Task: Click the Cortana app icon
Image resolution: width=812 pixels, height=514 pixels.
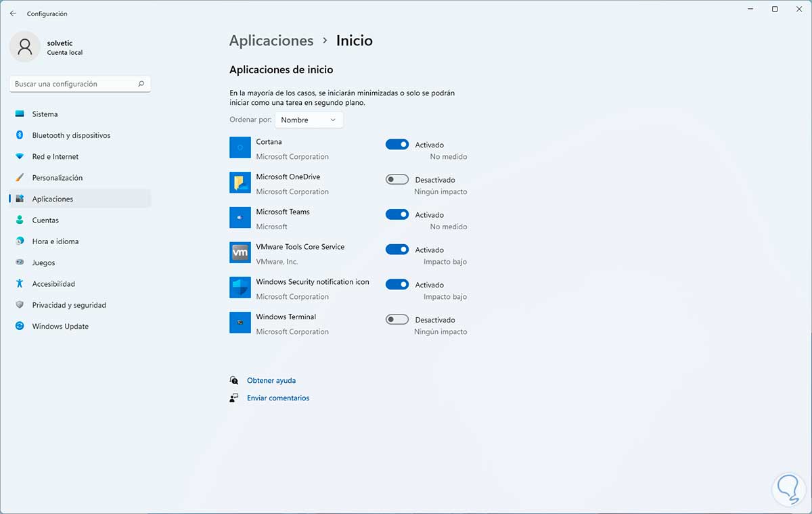Action: 240,147
